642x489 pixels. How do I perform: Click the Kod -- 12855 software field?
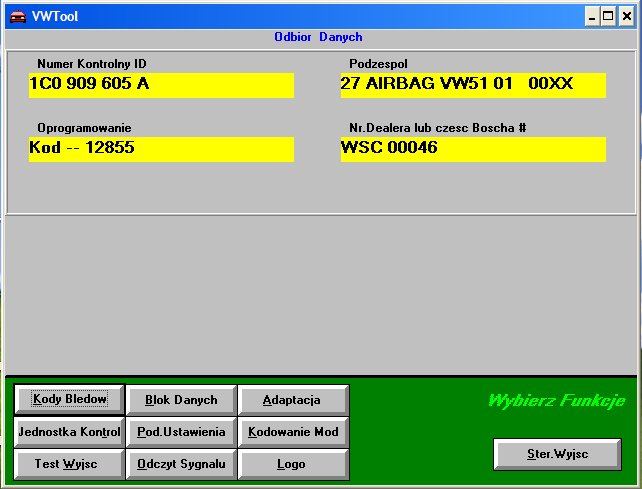point(161,149)
